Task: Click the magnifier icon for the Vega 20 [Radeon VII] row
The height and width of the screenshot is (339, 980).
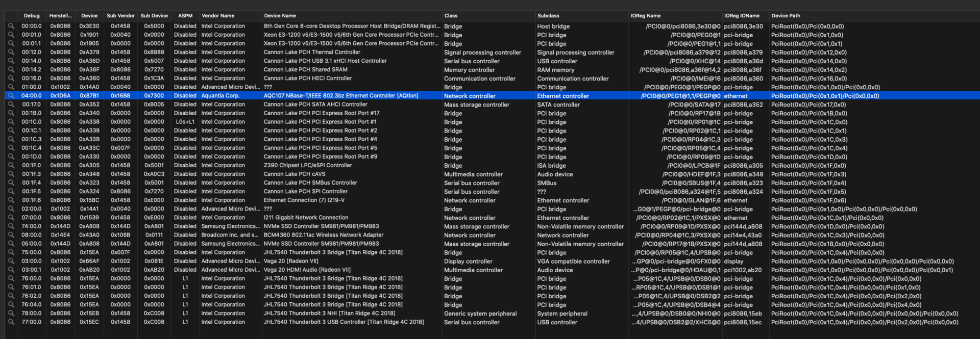Action: [11, 261]
